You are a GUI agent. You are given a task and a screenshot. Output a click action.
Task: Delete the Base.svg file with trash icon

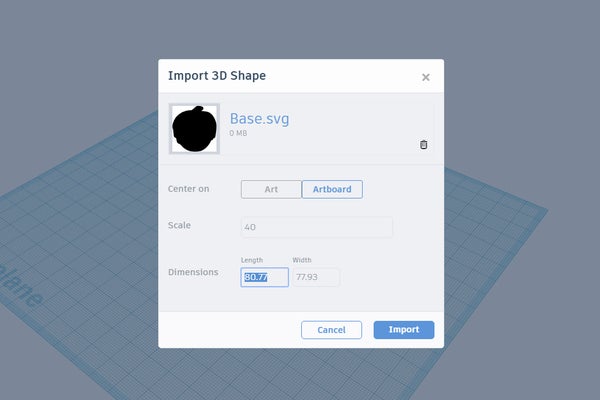click(x=423, y=145)
